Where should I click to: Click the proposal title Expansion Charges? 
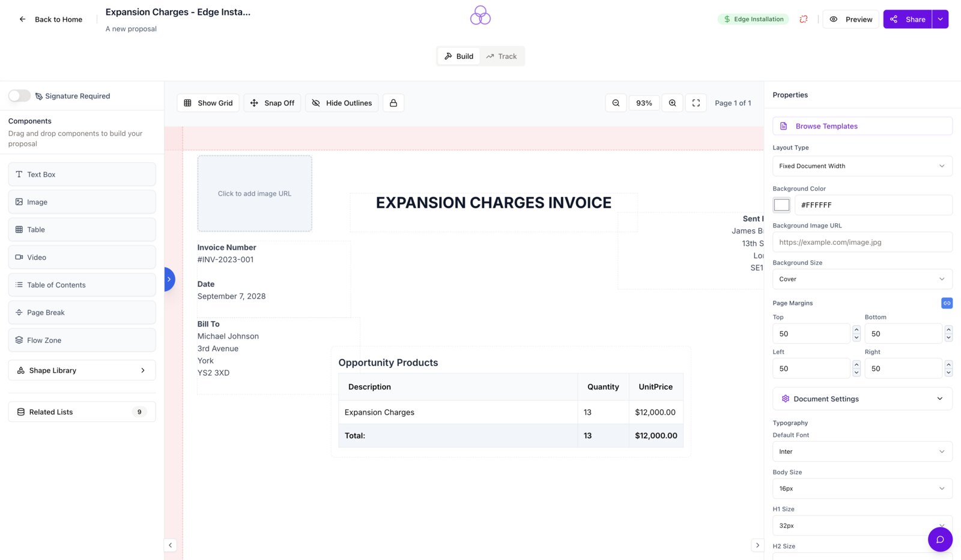tap(178, 12)
